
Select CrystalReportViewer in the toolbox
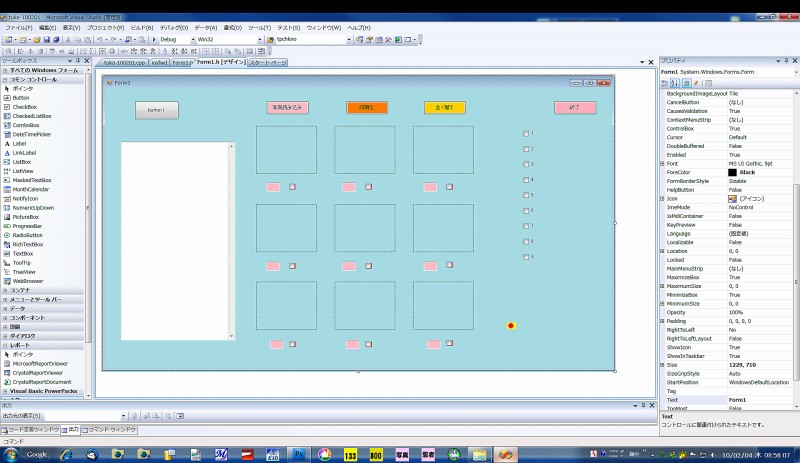coord(36,372)
